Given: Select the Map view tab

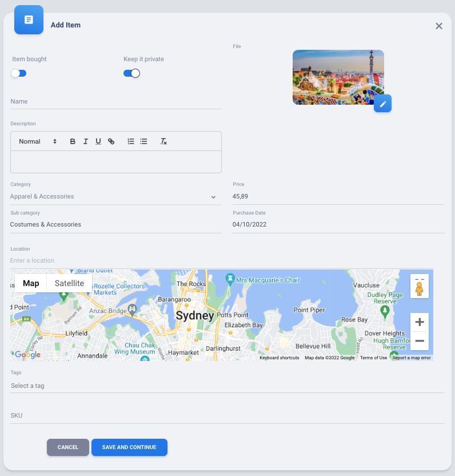Looking at the screenshot, I should point(31,283).
